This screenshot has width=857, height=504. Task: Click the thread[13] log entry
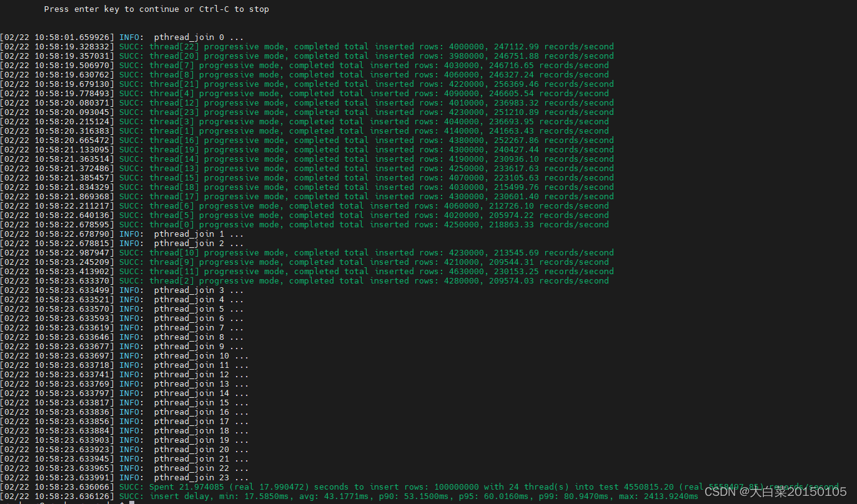tap(307, 169)
